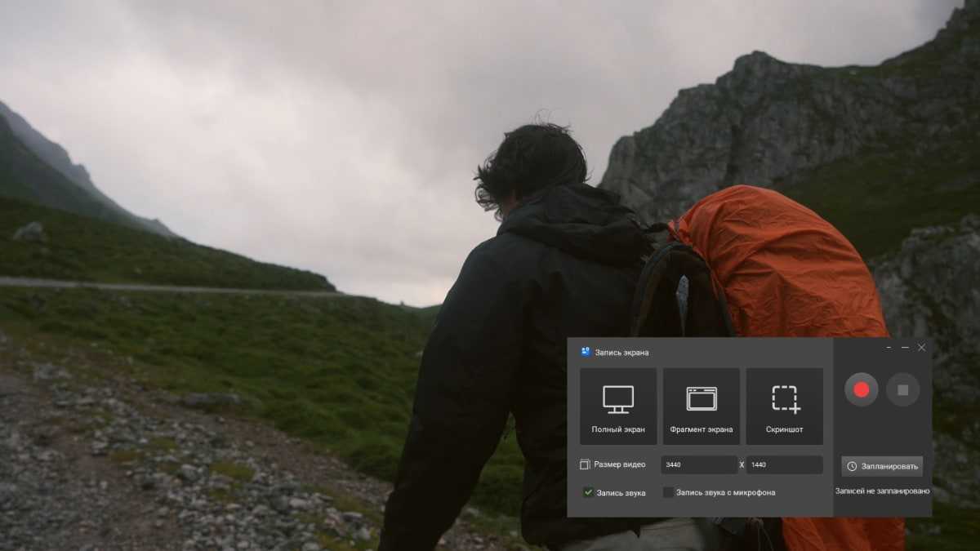Click the Размер видео frame icon
The height and width of the screenshot is (551, 980).
point(585,464)
